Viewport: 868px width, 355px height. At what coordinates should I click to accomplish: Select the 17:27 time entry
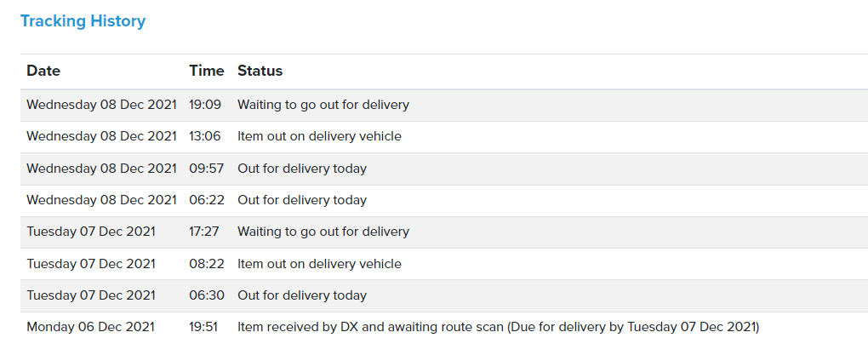pyautogui.click(x=205, y=232)
